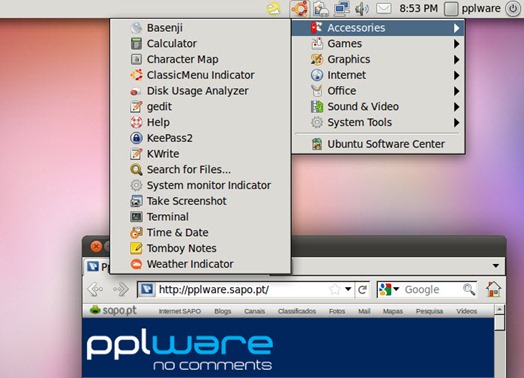524x378 pixels.
Task: Open the Mail link in SAPO bar
Action: click(x=364, y=311)
